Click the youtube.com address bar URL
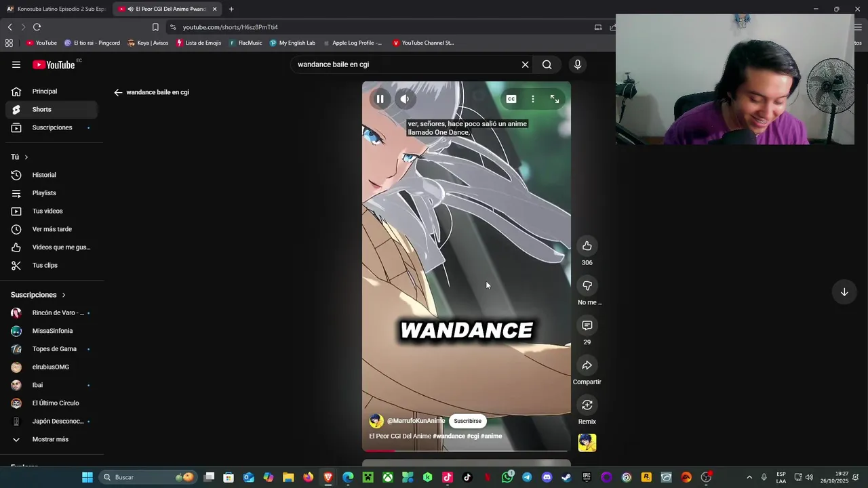Screen dimensions: 868x488 point(230,27)
